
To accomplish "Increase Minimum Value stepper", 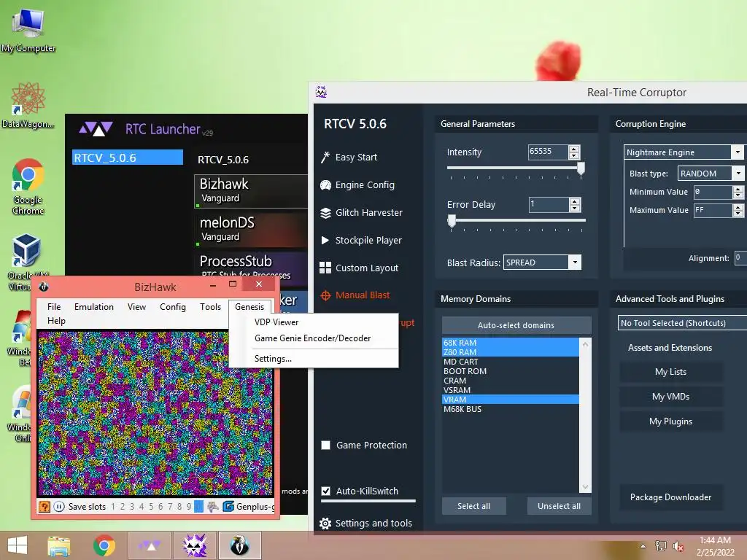I will click(x=738, y=189).
